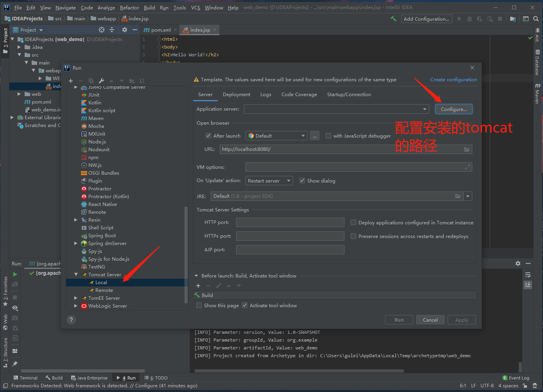Click the HTTP port input field

290,222
